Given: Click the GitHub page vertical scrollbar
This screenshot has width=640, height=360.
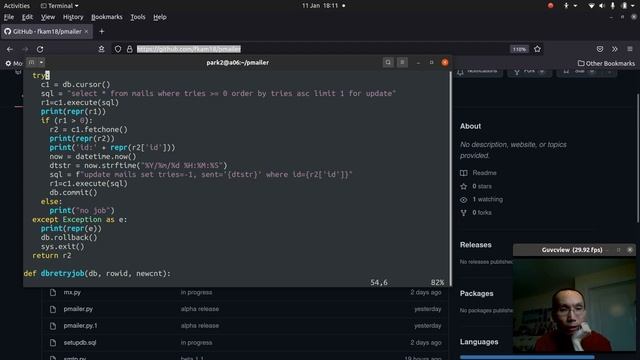Looking at the screenshot, I should pos(638,158).
